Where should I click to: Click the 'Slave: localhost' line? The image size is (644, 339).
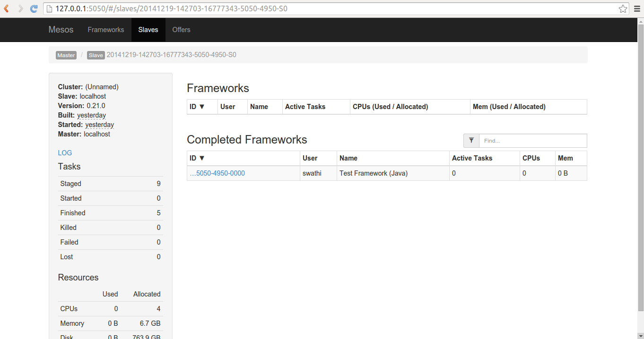[82, 96]
